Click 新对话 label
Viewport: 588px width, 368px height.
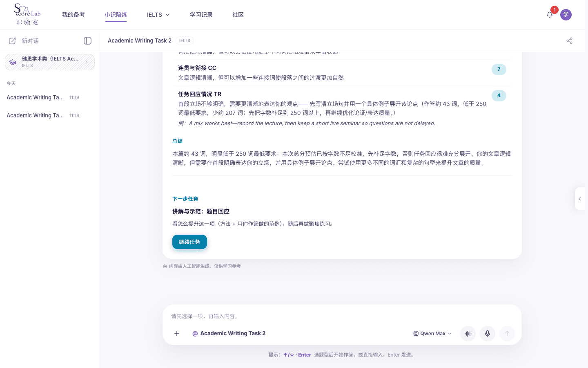tap(30, 41)
